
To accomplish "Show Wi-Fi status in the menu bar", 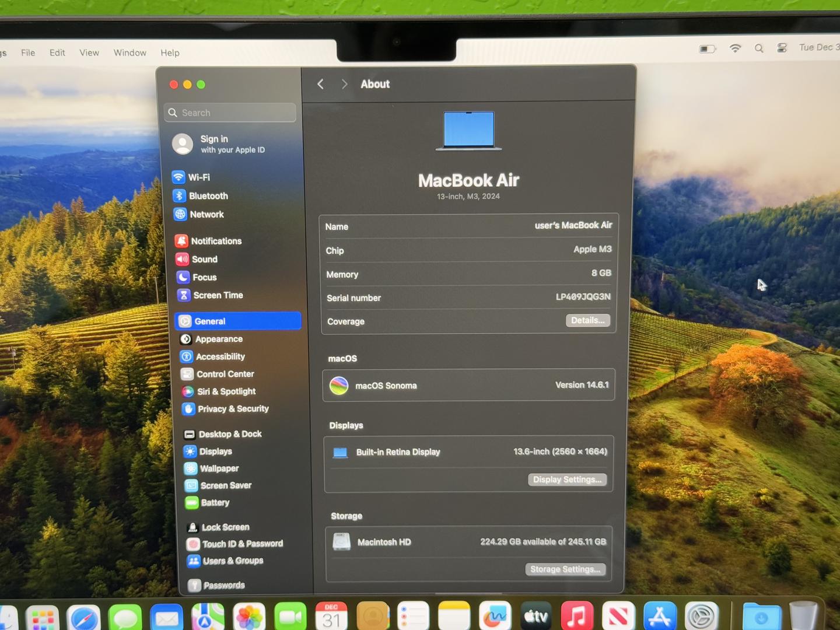I will [x=735, y=48].
